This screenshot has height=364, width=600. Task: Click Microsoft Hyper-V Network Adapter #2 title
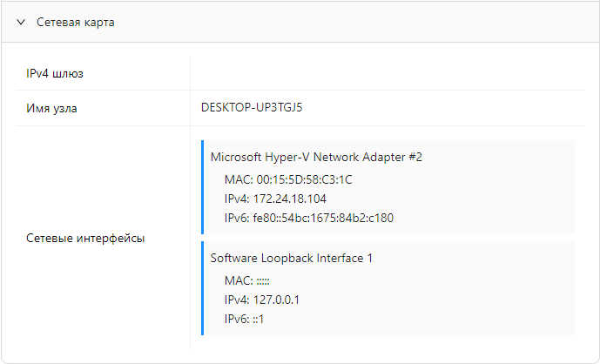[x=316, y=158]
